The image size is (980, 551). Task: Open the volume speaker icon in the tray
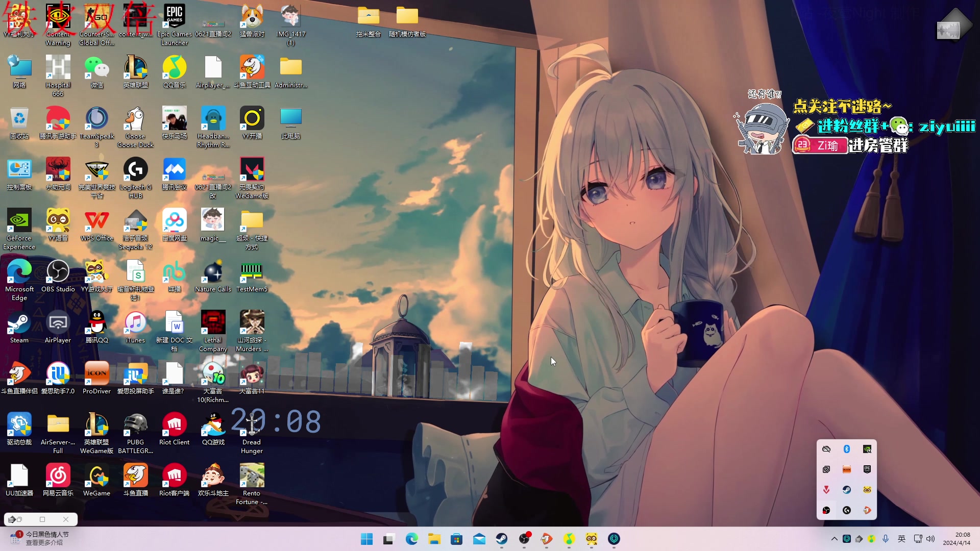[x=930, y=539]
